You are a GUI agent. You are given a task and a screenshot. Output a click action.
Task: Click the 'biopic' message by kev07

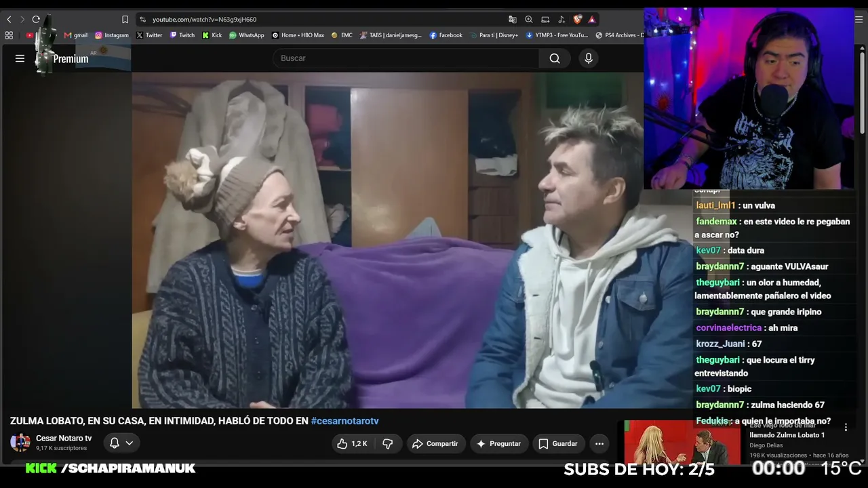click(x=739, y=388)
